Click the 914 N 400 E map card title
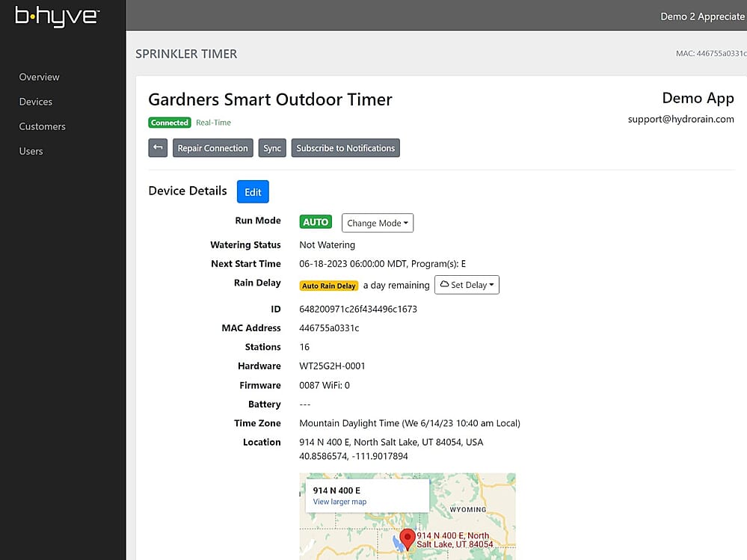 point(336,490)
